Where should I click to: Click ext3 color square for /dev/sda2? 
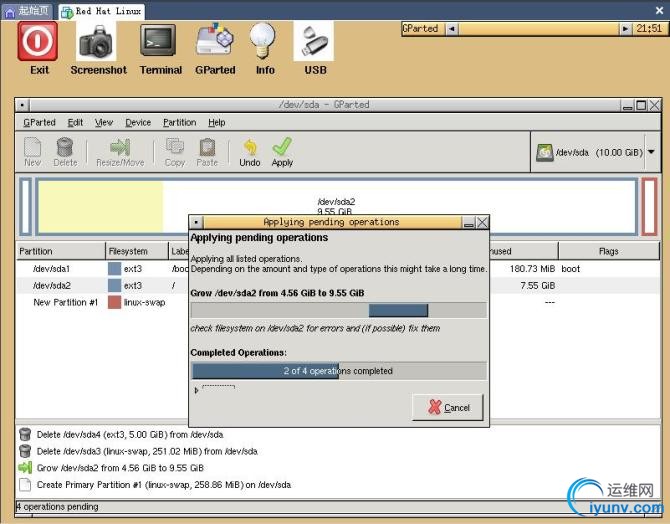coord(115,286)
